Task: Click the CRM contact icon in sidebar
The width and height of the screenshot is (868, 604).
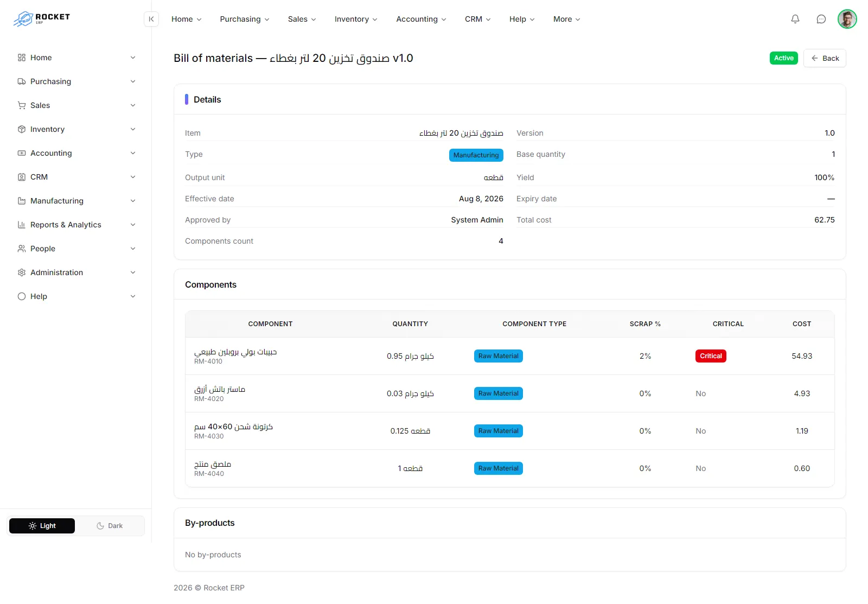Action: (22, 177)
